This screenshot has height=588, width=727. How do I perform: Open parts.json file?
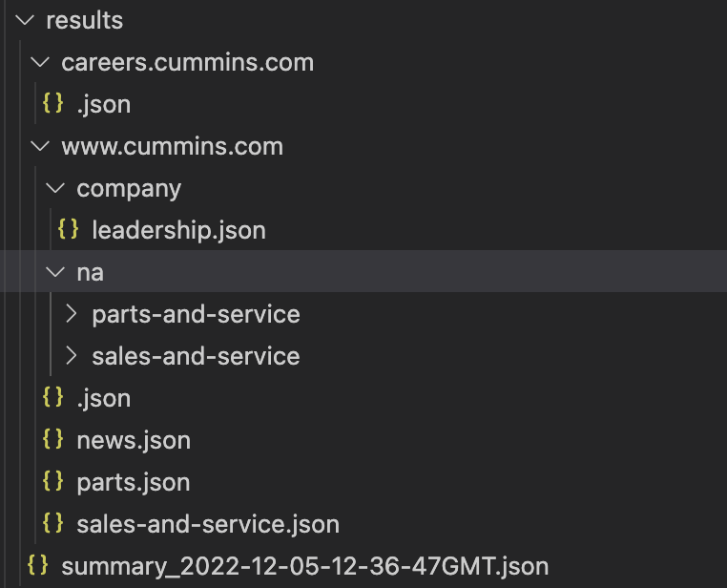(x=134, y=483)
